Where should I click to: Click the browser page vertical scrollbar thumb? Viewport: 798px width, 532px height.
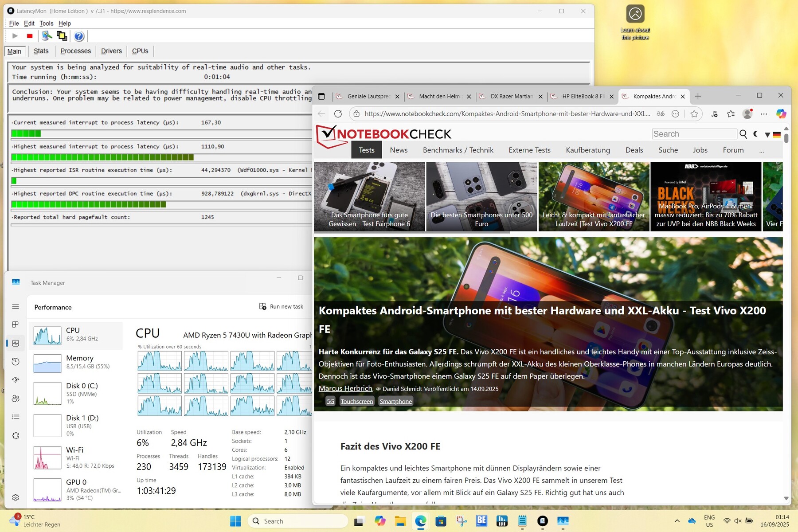click(786, 137)
